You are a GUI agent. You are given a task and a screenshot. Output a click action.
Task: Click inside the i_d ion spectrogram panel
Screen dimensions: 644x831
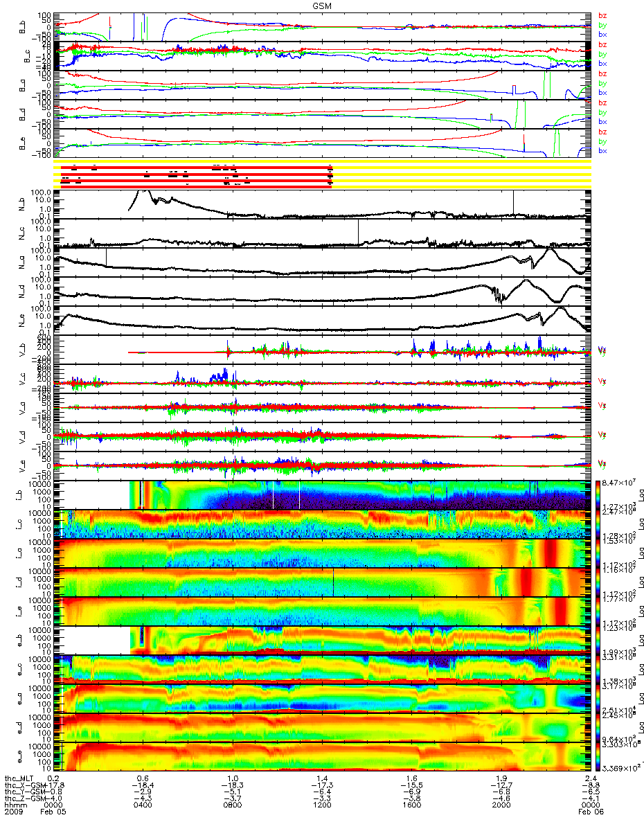tap(323, 582)
